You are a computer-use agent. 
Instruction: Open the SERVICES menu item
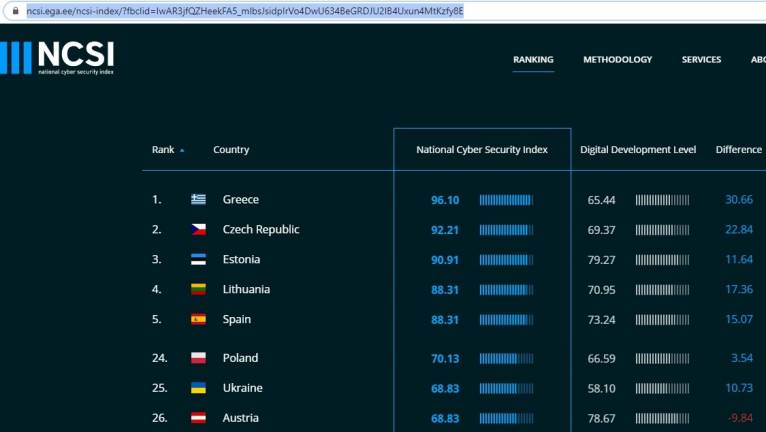tap(701, 60)
